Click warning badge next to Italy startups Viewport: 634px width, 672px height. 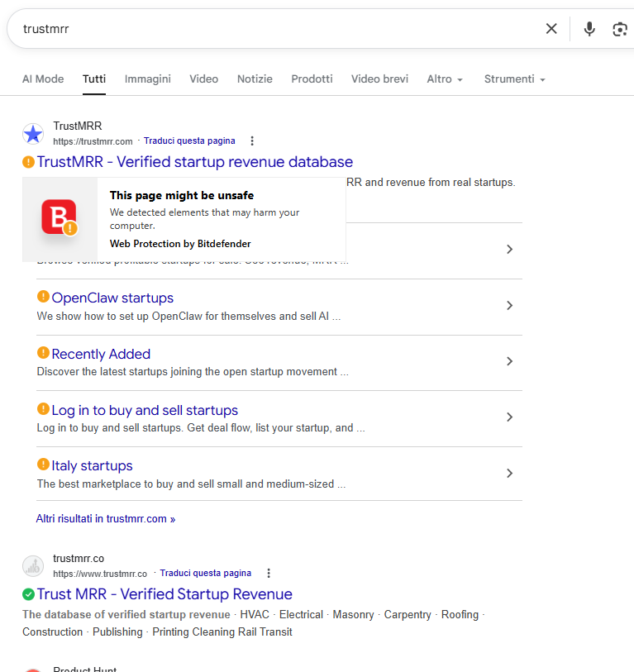click(43, 465)
